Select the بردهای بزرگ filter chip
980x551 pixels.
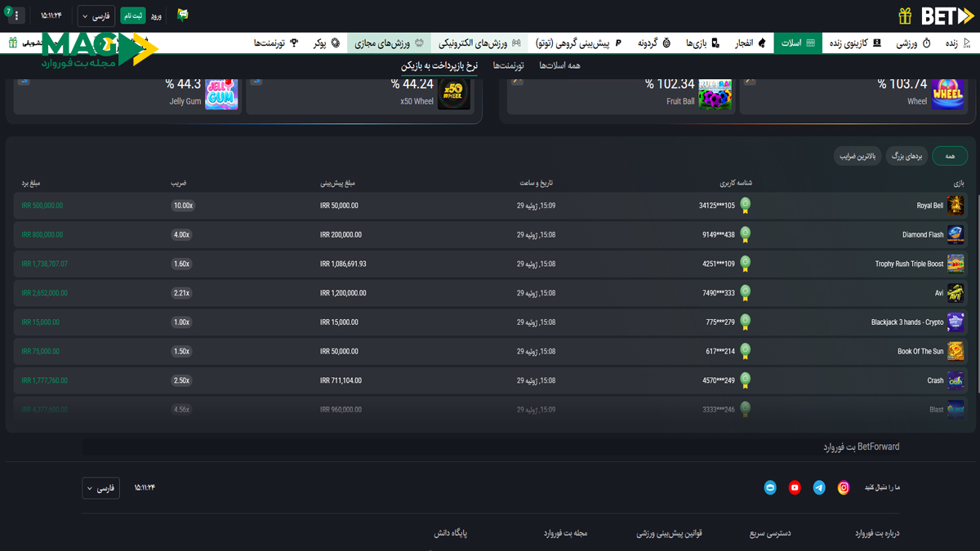[906, 156]
